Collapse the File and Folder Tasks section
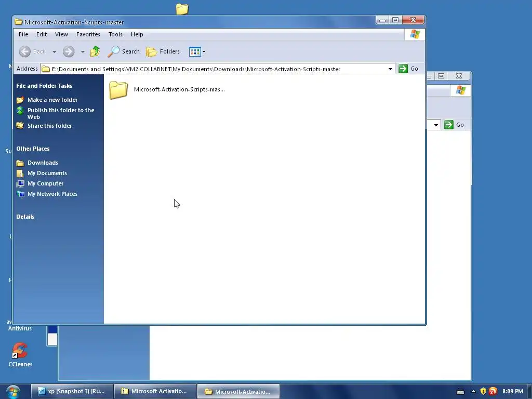Screen dimensions: 532x399 44,86
